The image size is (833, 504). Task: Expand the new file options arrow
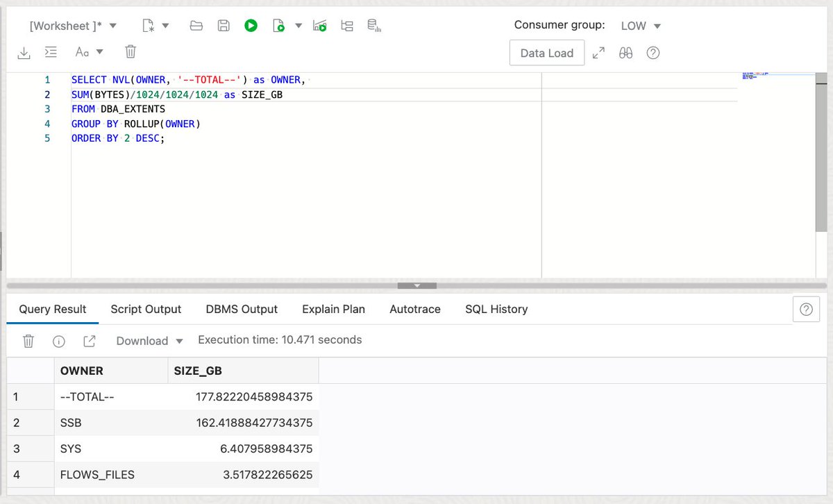click(x=165, y=26)
